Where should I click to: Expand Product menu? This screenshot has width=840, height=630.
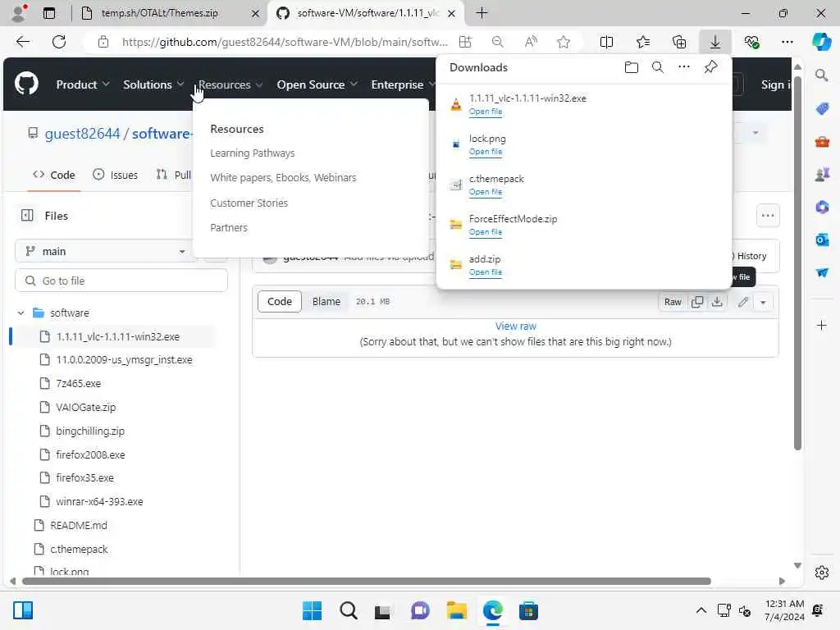83,84
